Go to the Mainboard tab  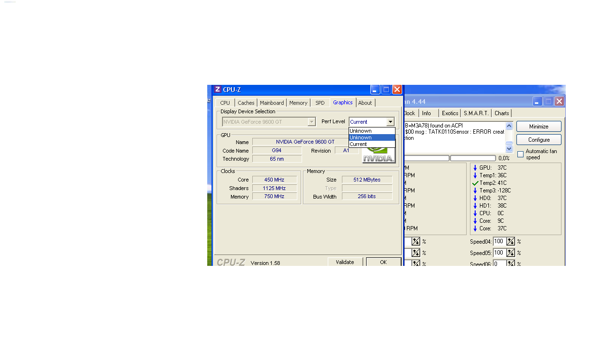click(272, 103)
